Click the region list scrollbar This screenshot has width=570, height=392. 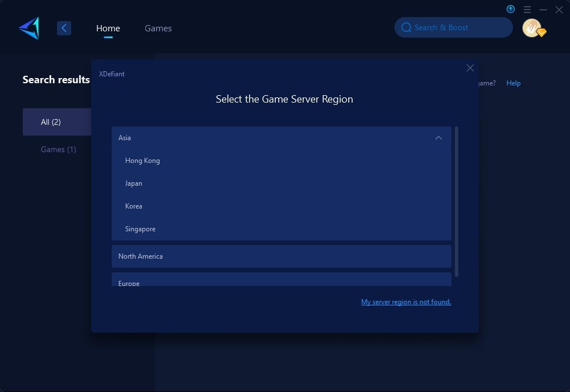pyautogui.click(x=457, y=202)
